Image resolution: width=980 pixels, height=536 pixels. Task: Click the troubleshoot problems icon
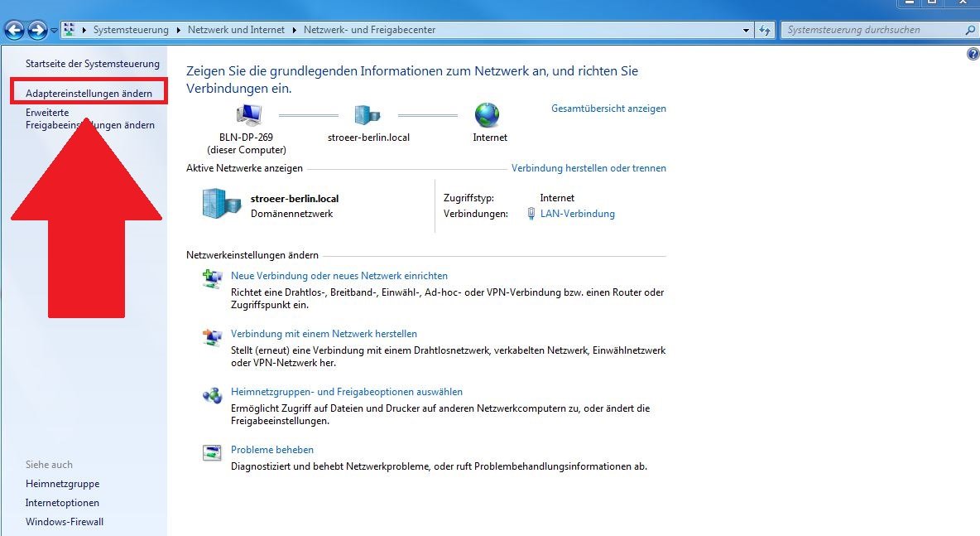click(x=212, y=452)
